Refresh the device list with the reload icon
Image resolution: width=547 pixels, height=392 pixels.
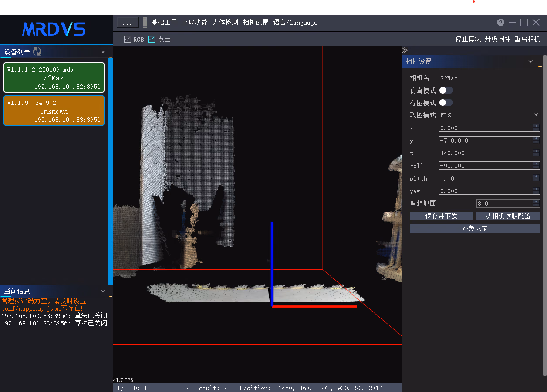[x=37, y=52]
